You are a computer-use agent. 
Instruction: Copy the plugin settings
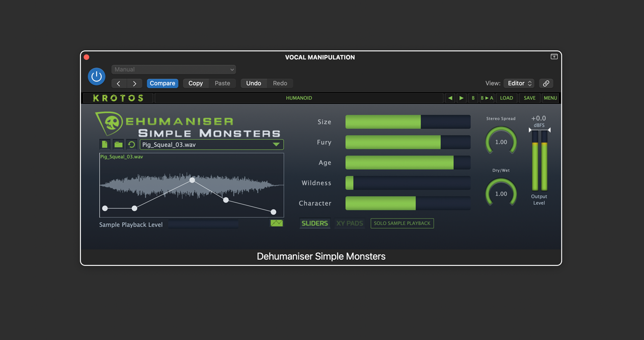[x=196, y=84]
